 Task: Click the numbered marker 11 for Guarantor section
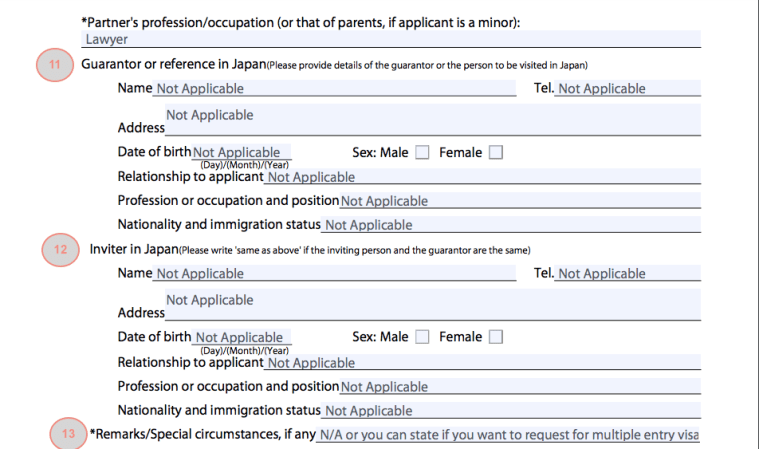coord(56,65)
